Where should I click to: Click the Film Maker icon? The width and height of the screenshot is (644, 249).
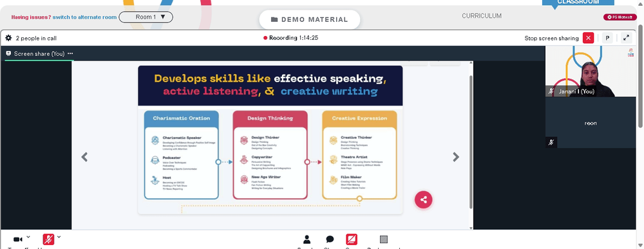[333, 180]
